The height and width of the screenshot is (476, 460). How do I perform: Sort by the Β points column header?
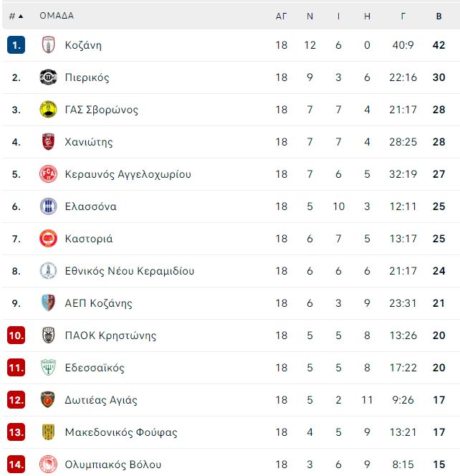439,16
